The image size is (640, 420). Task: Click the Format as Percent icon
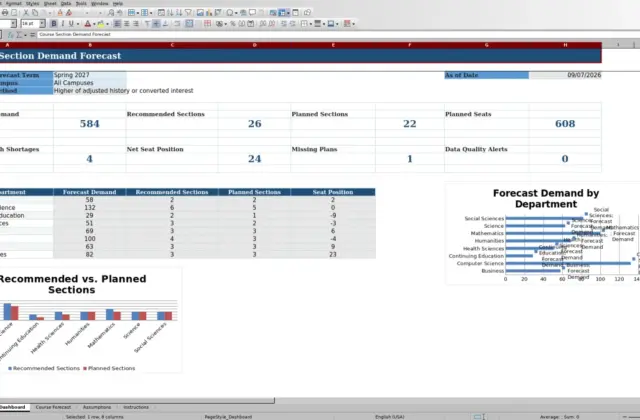point(233,24)
